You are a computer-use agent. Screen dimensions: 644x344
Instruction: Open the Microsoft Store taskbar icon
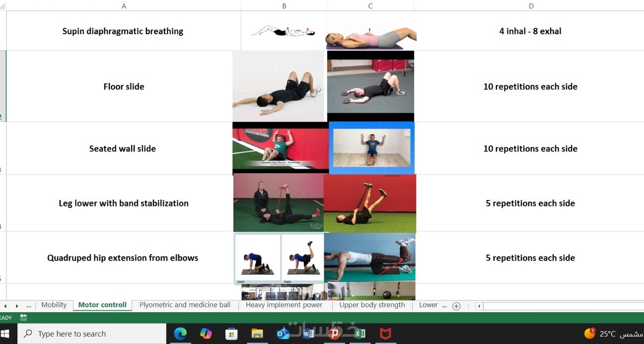click(x=231, y=334)
